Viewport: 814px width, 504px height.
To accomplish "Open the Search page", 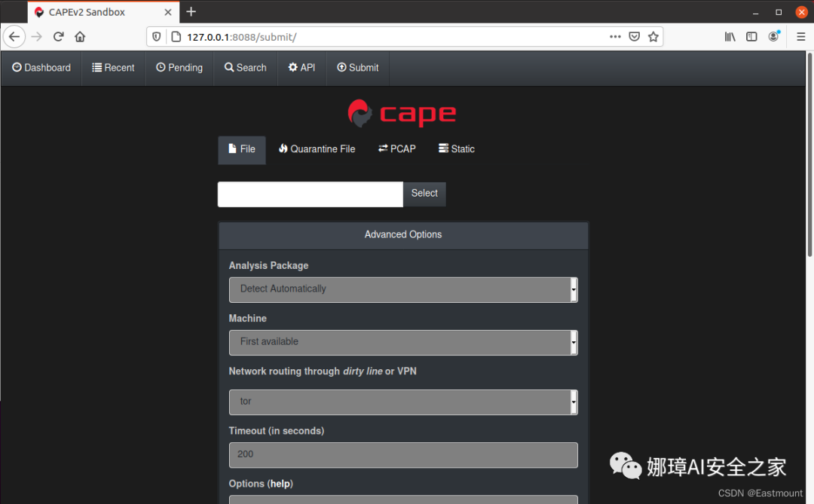I will point(245,68).
